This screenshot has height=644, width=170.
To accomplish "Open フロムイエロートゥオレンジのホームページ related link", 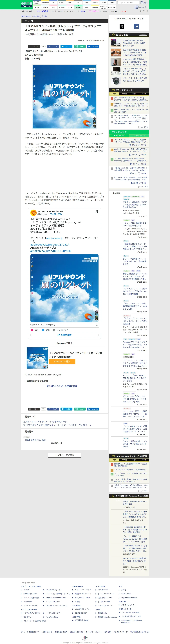I will click(x=46, y=421).
